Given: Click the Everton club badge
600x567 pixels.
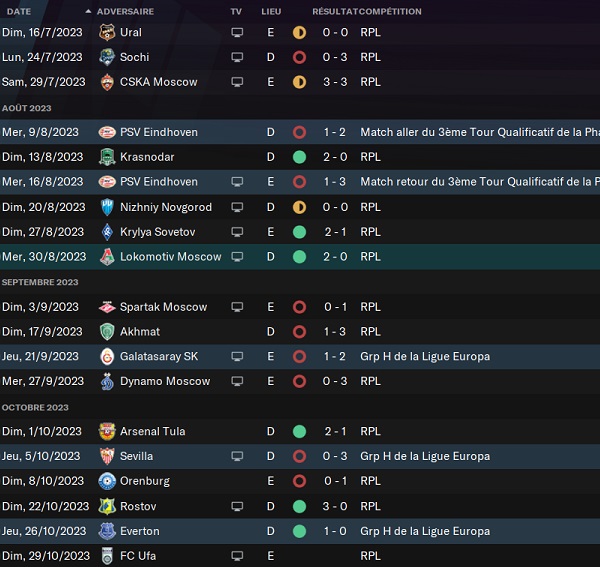Looking at the screenshot, I should click(x=107, y=531).
